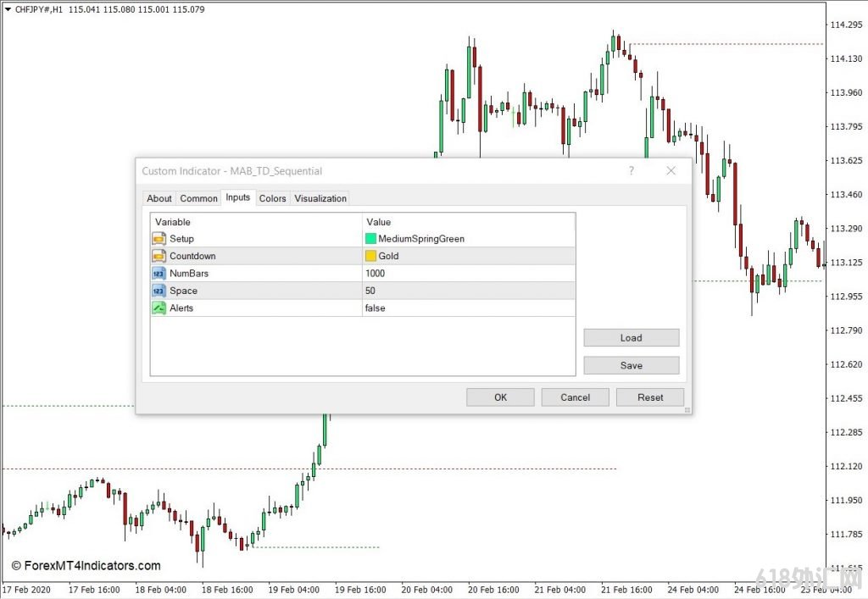This screenshot has height=599, width=868.
Task: Open the Common tab
Action: pyautogui.click(x=199, y=198)
